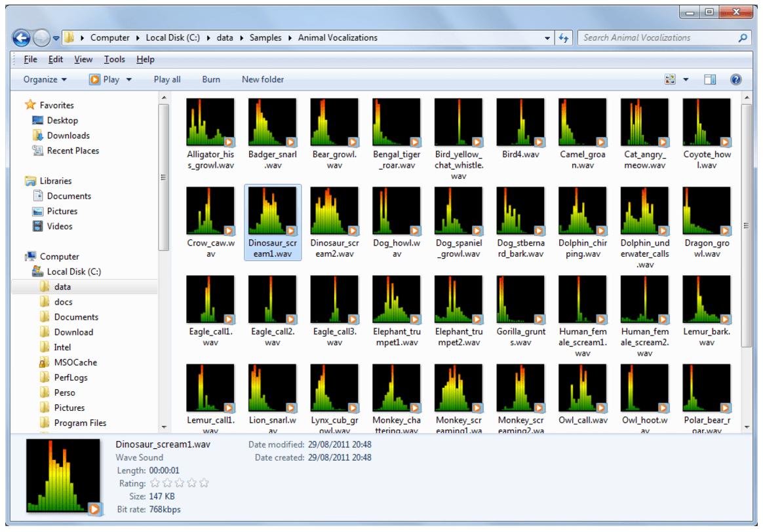The height and width of the screenshot is (532, 763).
Task: Expand the Play button dropdown arrow
Action: (129, 79)
